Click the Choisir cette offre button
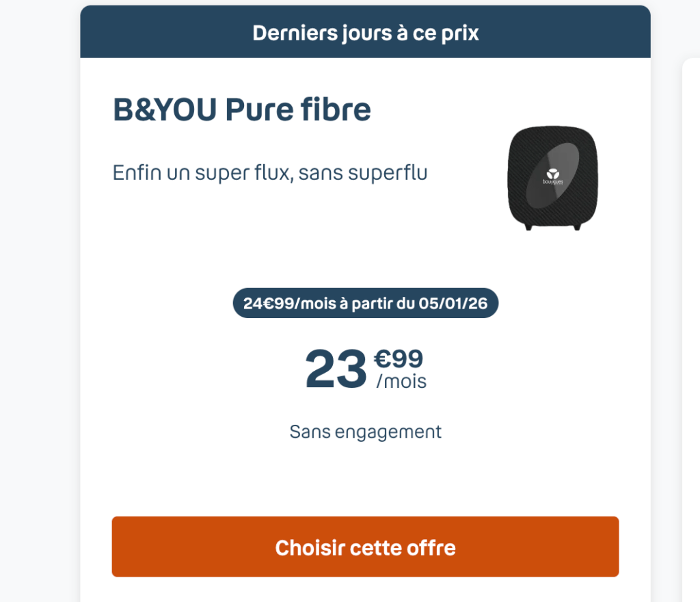Viewport: 700px width, 602px height. (x=365, y=547)
